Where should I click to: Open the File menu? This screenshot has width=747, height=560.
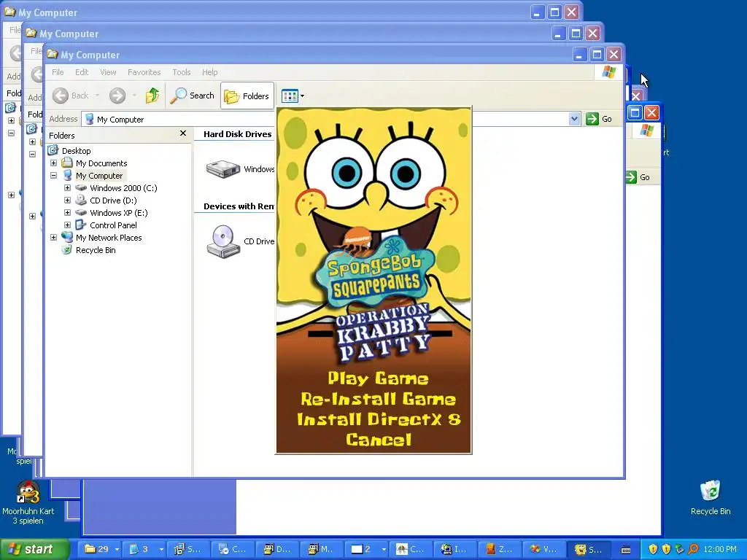tap(58, 72)
